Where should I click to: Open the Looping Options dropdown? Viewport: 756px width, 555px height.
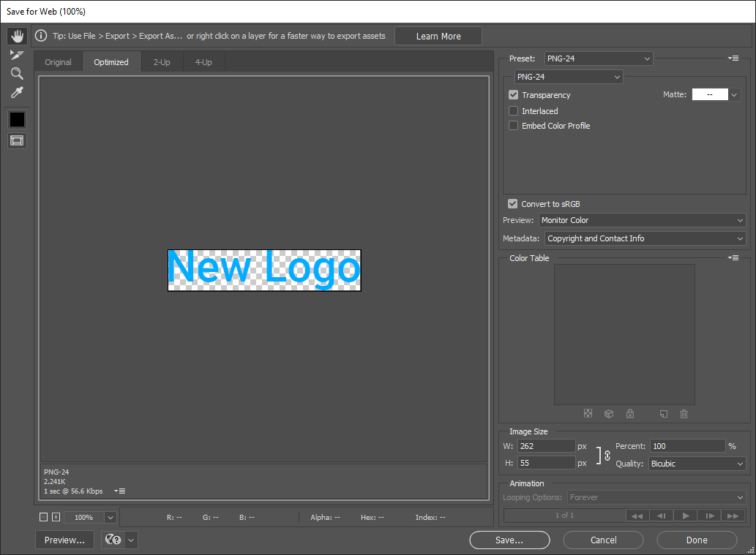(x=656, y=497)
